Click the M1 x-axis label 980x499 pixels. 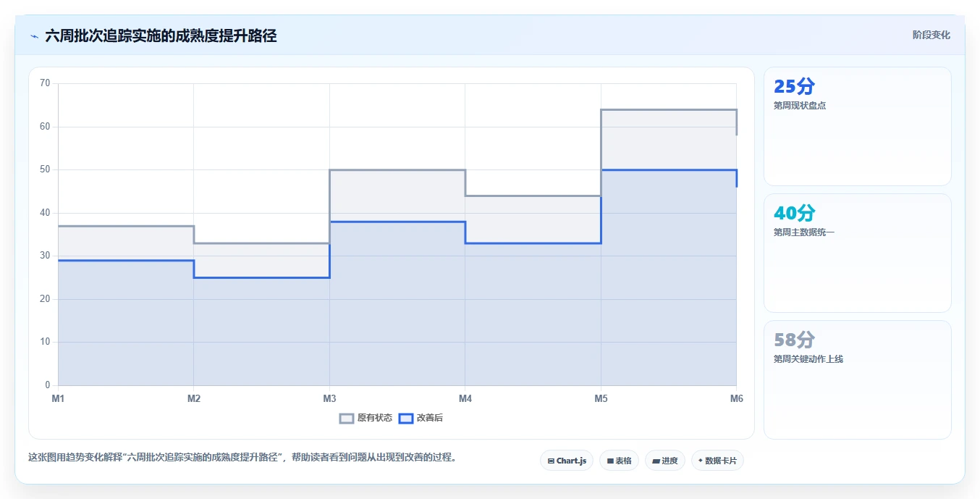click(58, 399)
